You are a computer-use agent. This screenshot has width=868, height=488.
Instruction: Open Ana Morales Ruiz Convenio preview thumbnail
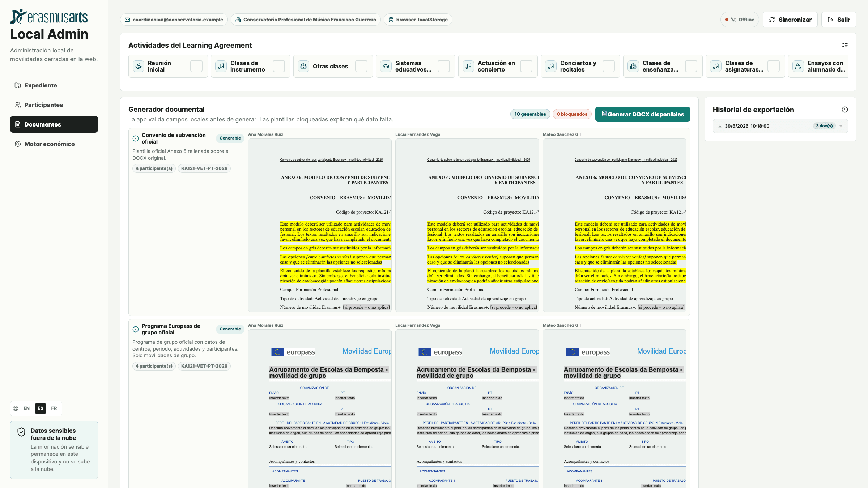pos(320,225)
